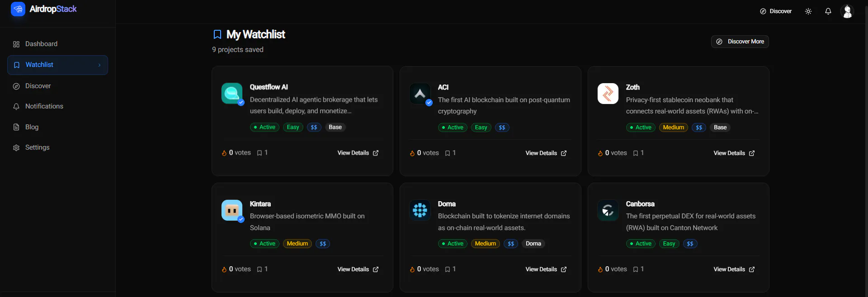
Task: Click the Kintara project logo
Action: click(x=232, y=210)
